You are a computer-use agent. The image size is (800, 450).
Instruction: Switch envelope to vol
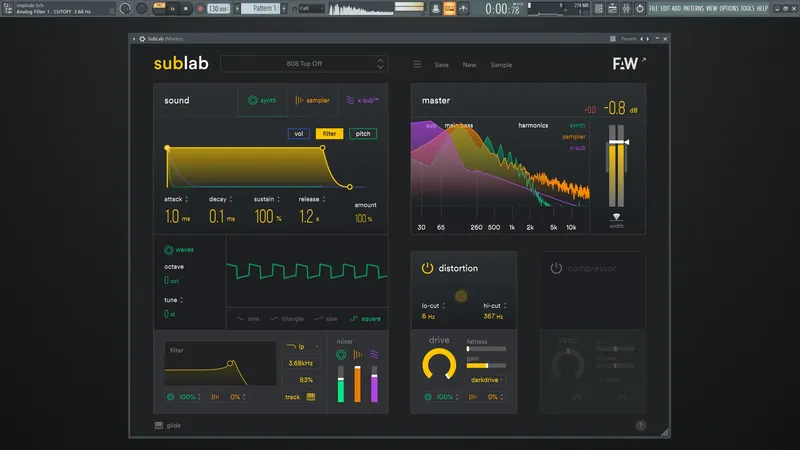[x=298, y=134]
